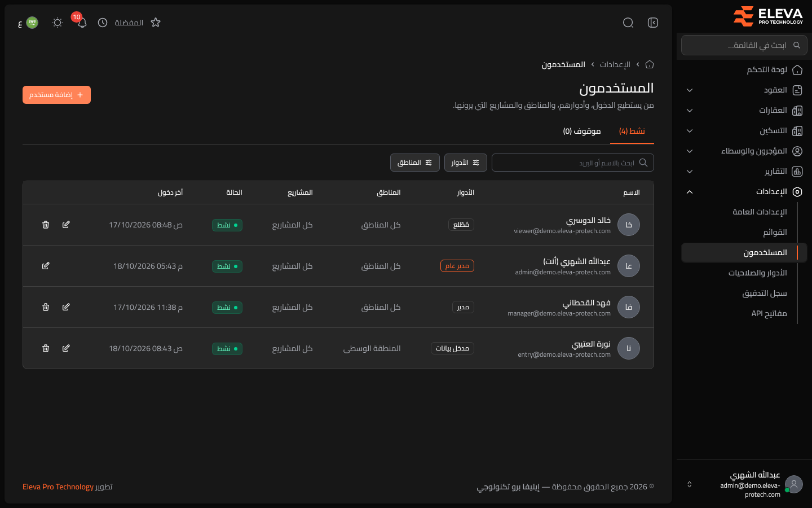Open the top bar search magnifier
This screenshot has height=508, width=812.
coord(628,23)
